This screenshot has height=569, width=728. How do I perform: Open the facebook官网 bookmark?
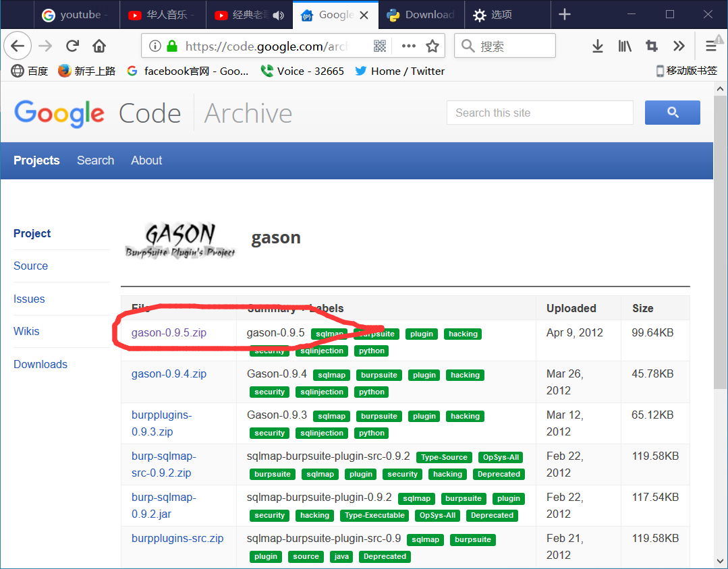point(188,71)
